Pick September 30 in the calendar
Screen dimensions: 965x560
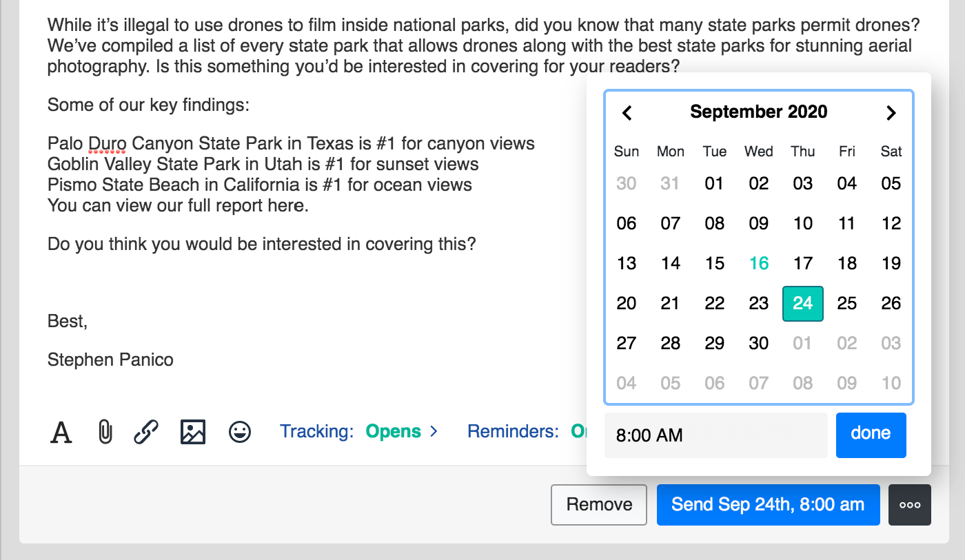759,343
